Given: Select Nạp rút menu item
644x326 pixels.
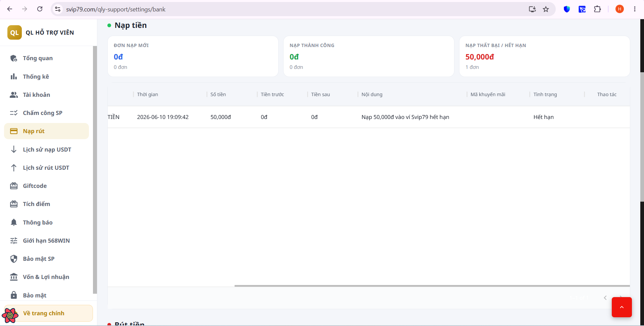Looking at the screenshot, I should tap(47, 131).
